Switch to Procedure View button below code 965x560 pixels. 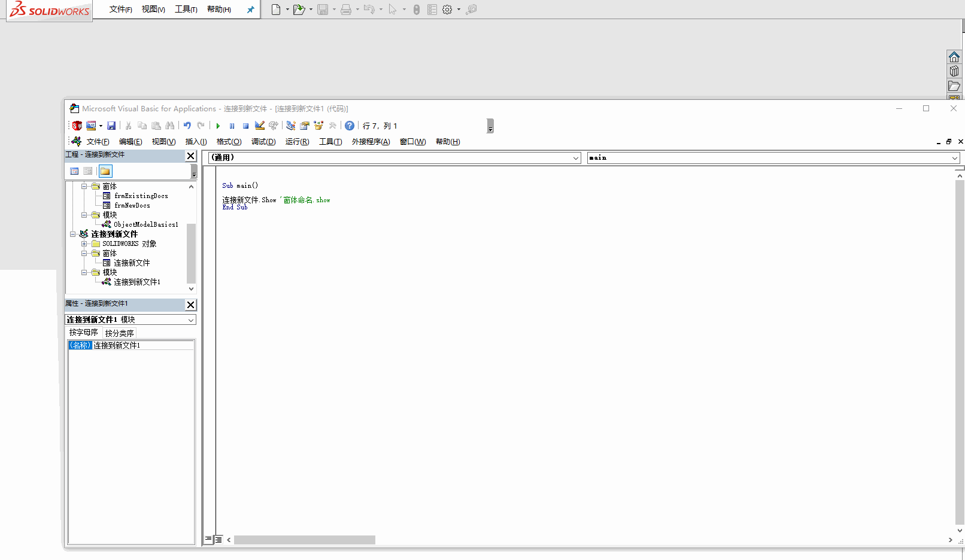tap(208, 539)
